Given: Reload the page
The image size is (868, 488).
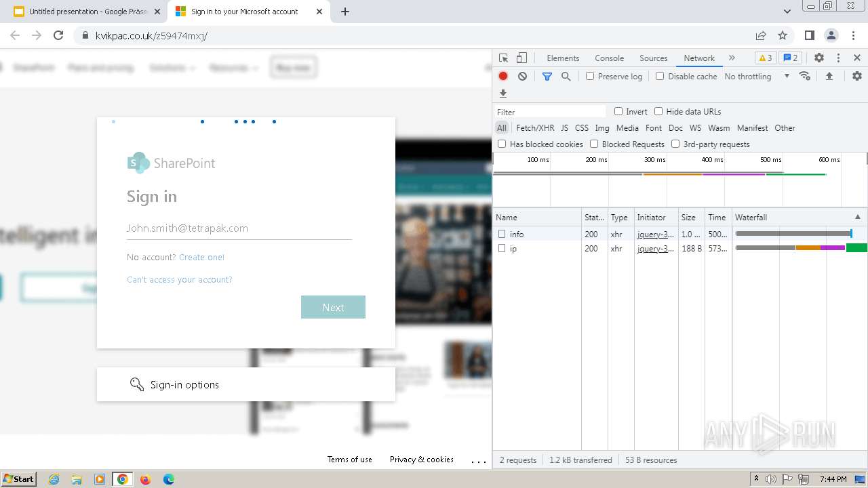Looking at the screenshot, I should tap(58, 35).
